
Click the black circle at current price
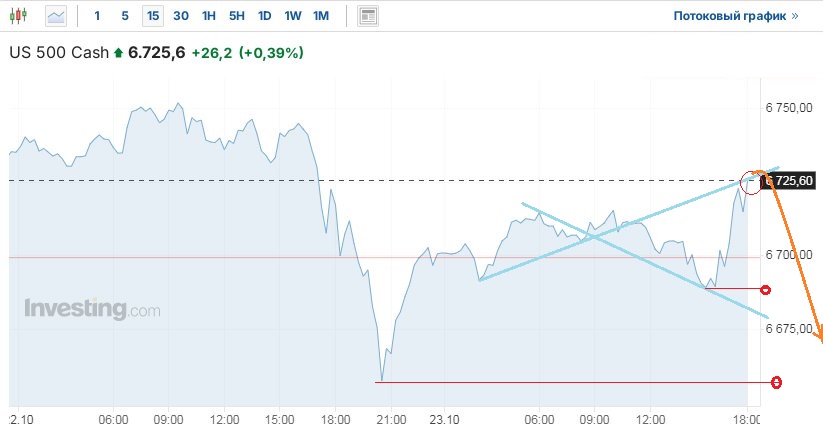pos(751,182)
